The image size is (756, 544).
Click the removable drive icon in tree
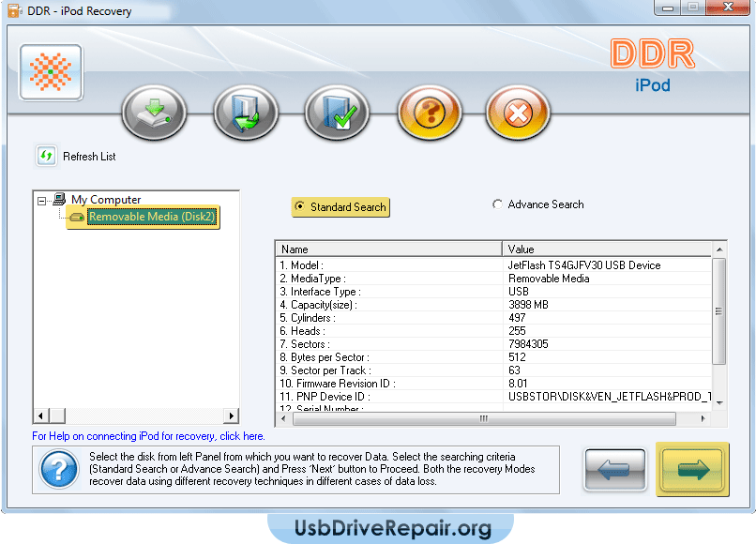77,217
